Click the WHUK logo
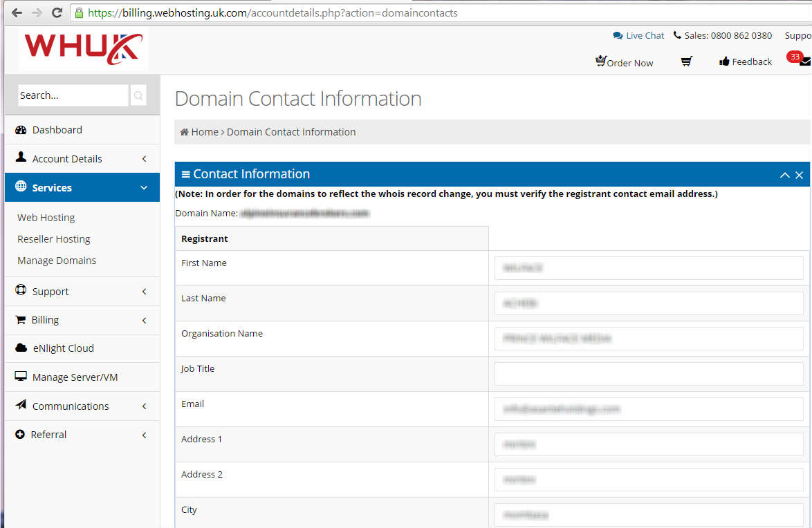The height and width of the screenshot is (528, 812). tap(83, 48)
